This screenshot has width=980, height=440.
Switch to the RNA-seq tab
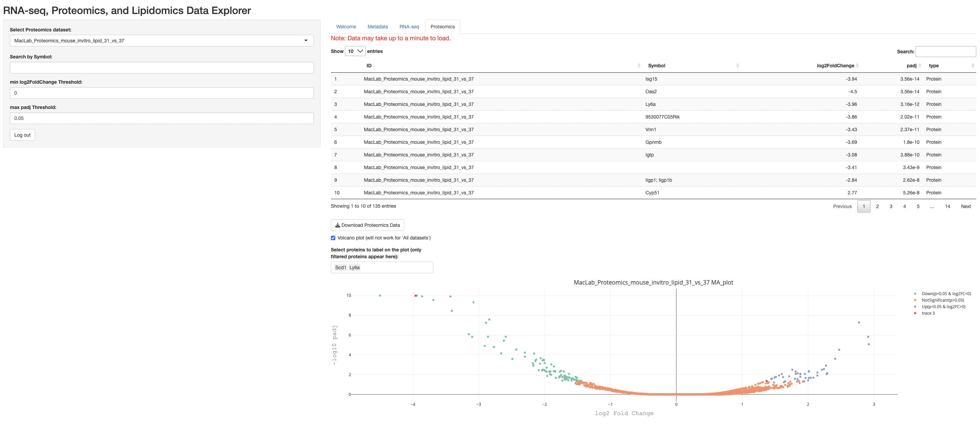point(409,27)
